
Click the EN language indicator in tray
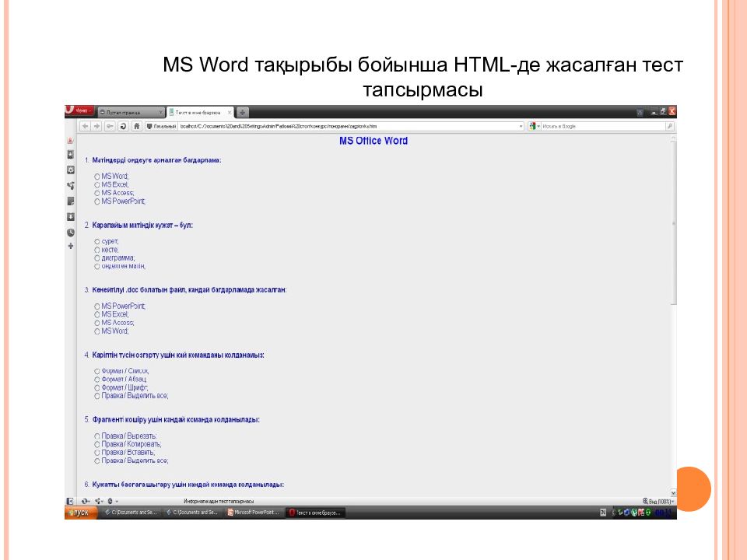(x=603, y=513)
